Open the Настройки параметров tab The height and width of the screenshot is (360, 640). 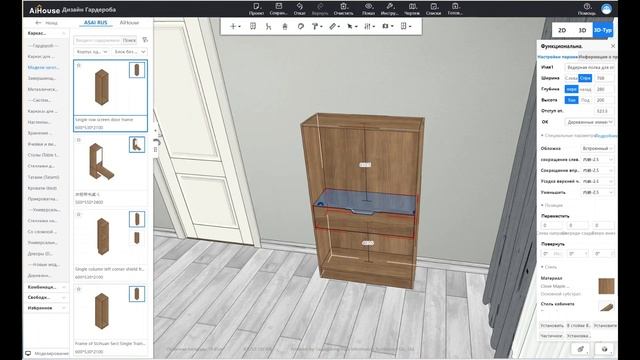pyautogui.click(x=558, y=57)
